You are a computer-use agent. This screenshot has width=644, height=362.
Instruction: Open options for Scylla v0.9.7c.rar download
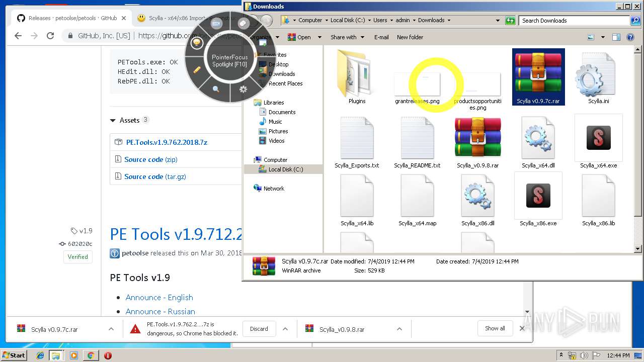point(111,329)
